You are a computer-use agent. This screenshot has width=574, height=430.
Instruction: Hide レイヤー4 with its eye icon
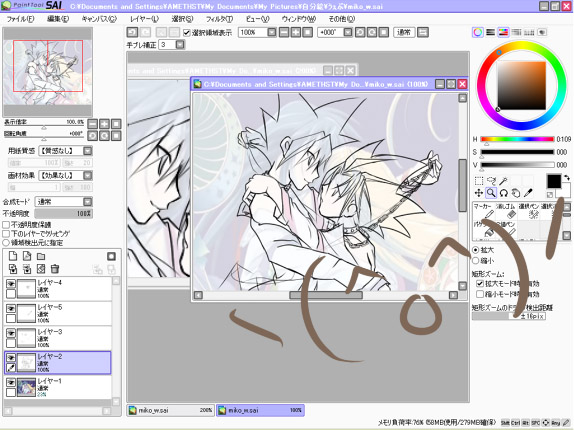click(11, 284)
